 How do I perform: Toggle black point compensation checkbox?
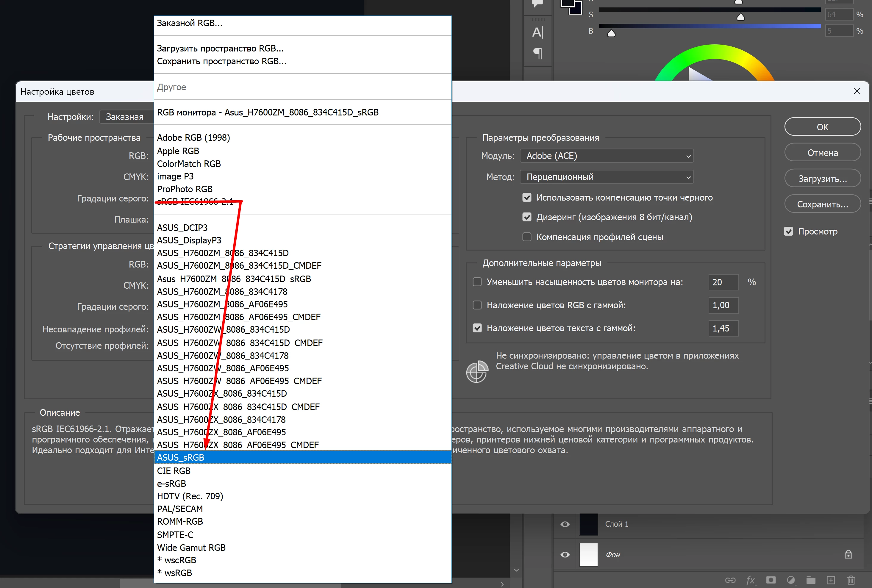tap(527, 198)
